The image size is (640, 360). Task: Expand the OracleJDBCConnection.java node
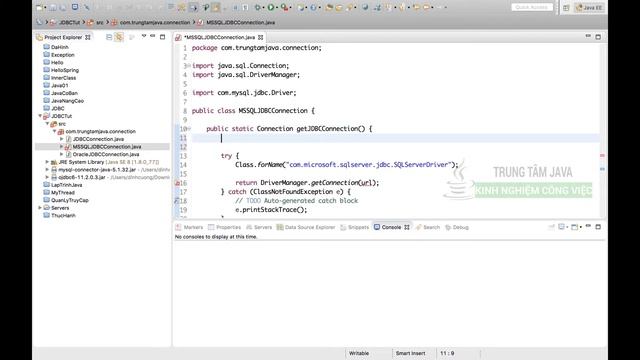pyautogui.click(x=62, y=154)
